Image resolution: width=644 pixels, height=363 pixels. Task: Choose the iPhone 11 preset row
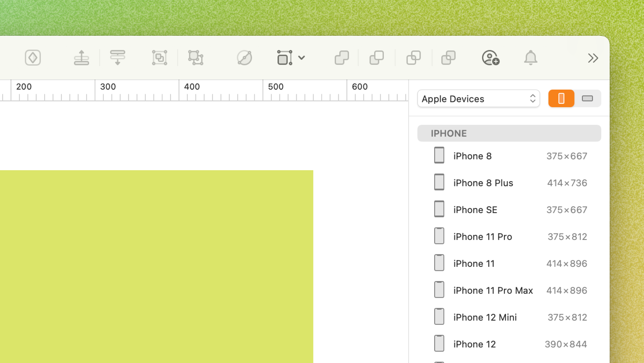(509, 263)
